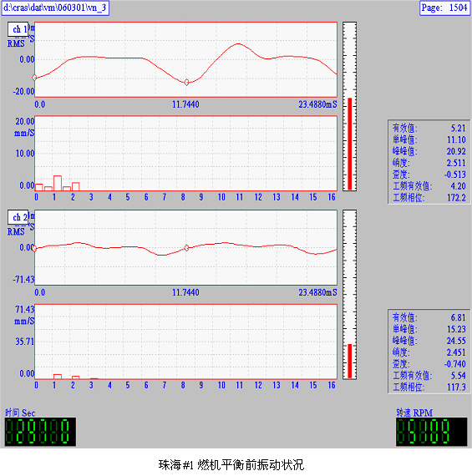Click ch 1 waveform cursor marker at 11.7440
Screen dimensions: 472x476
point(186,83)
